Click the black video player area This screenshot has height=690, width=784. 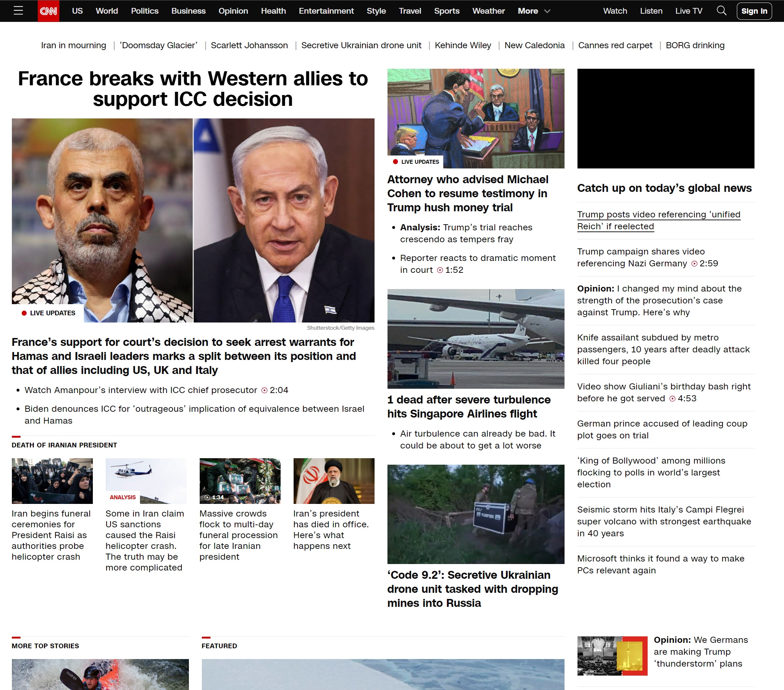[x=666, y=118]
